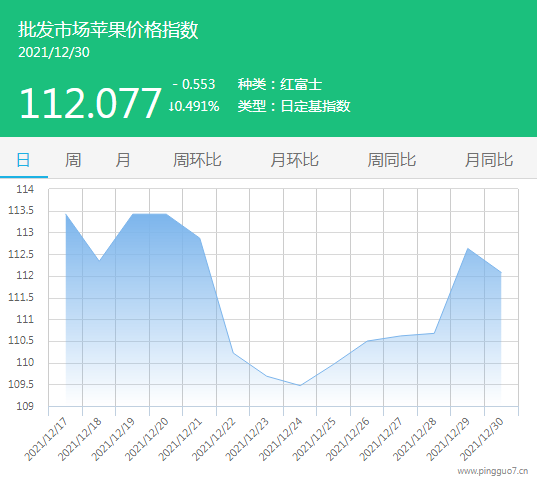This screenshot has width=537, height=482.
Task: Click the -0.553 change value
Action: point(194,84)
